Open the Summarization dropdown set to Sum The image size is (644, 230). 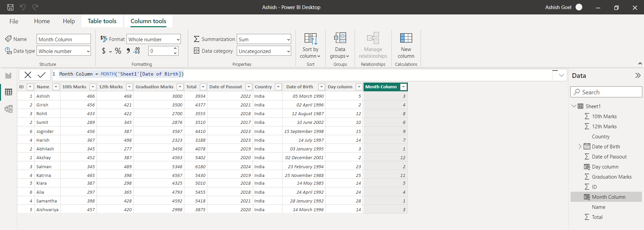click(x=264, y=39)
